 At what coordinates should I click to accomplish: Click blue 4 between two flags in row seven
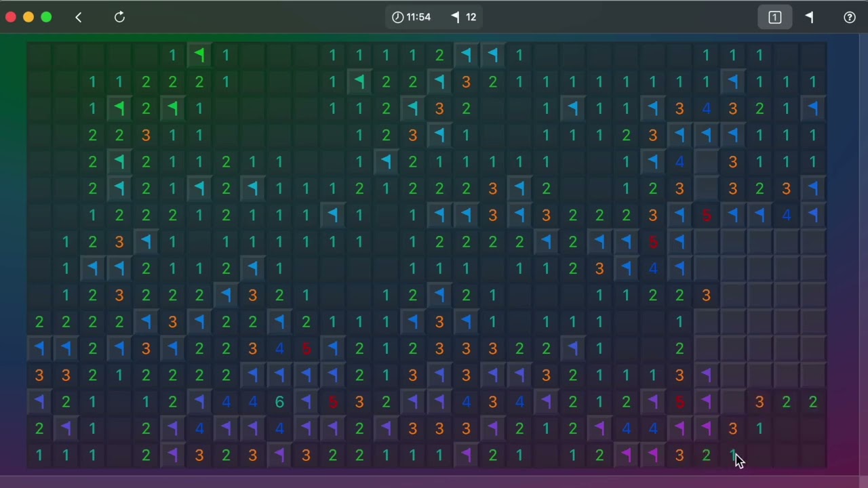coord(787,216)
